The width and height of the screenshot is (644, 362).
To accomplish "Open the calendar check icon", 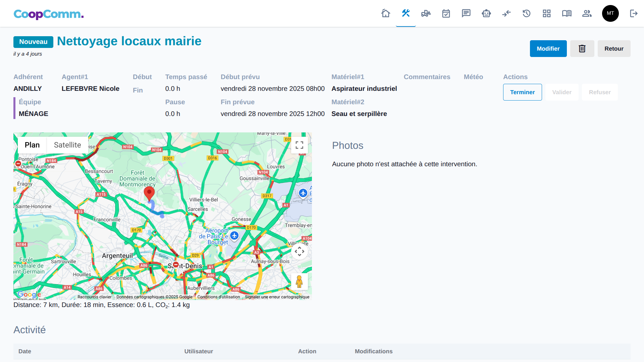I will pos(446,13).
